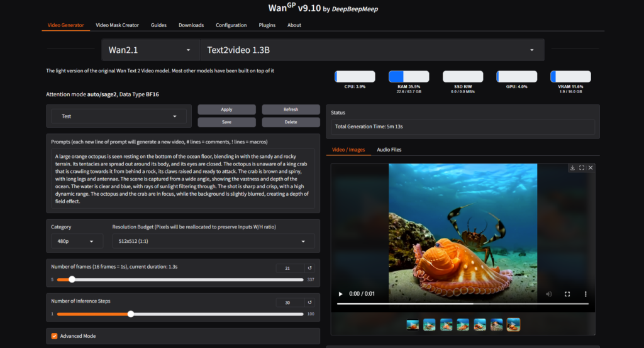Open the 512x512 resolution budget dropdown

[x=213, y=241]
